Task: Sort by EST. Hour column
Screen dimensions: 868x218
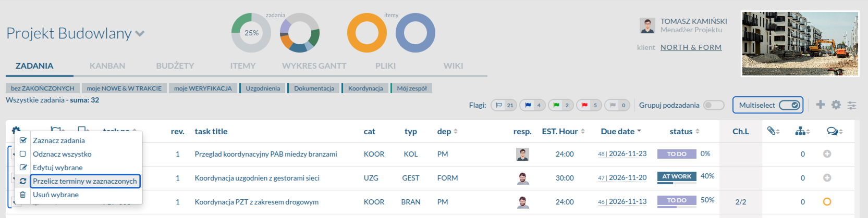Action: [x=563, y=132]
